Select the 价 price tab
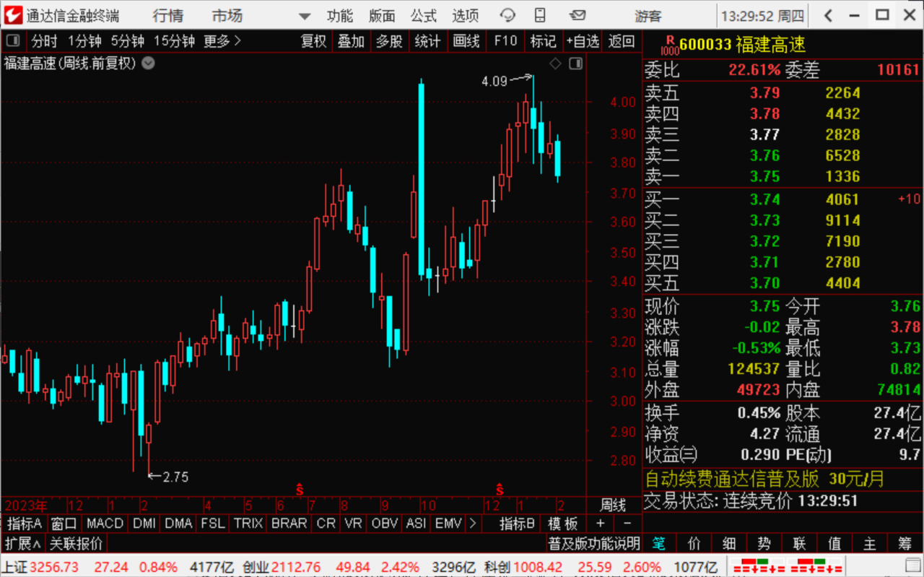924x577 pixels. click(694, 543)
